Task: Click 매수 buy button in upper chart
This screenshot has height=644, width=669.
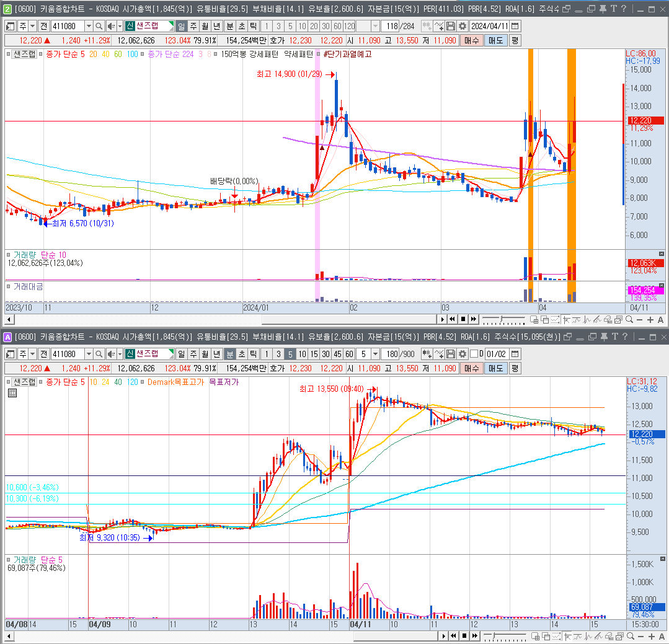Action: pos(471,40)
